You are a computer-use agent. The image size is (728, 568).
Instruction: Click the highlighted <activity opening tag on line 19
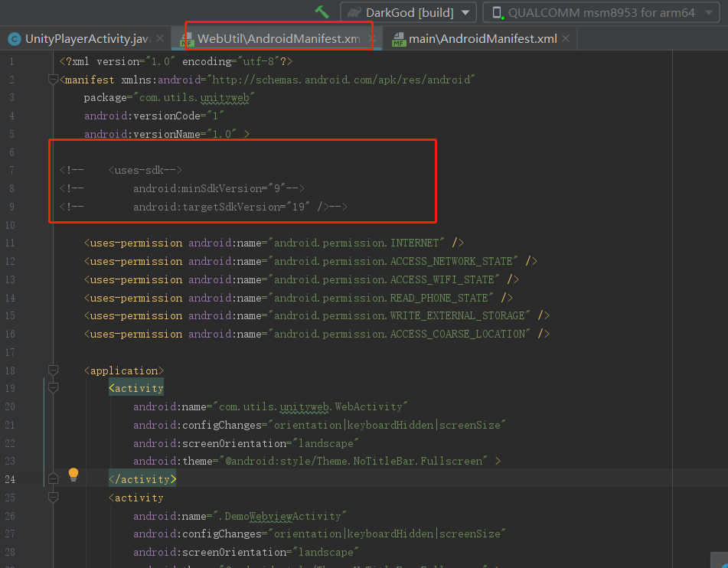point(136,388)
